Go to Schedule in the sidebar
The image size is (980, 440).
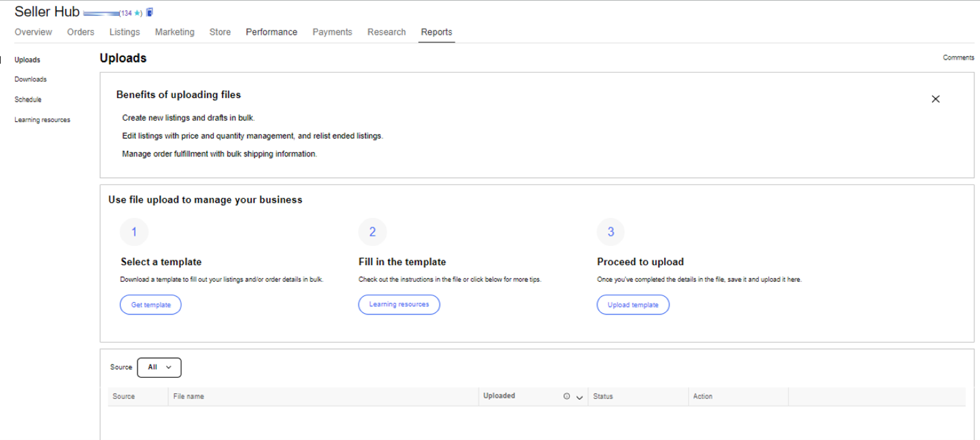(x=28, y=99)
